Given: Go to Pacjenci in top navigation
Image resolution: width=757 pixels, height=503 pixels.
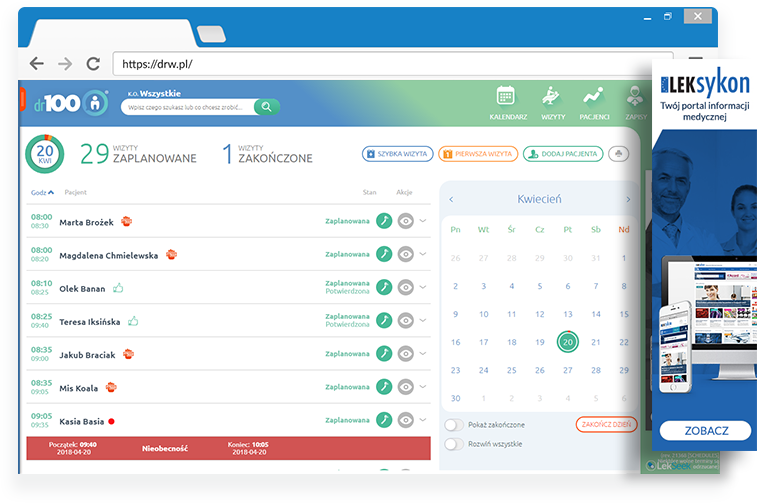Looking at the screenshot, I should coord(595,97).
